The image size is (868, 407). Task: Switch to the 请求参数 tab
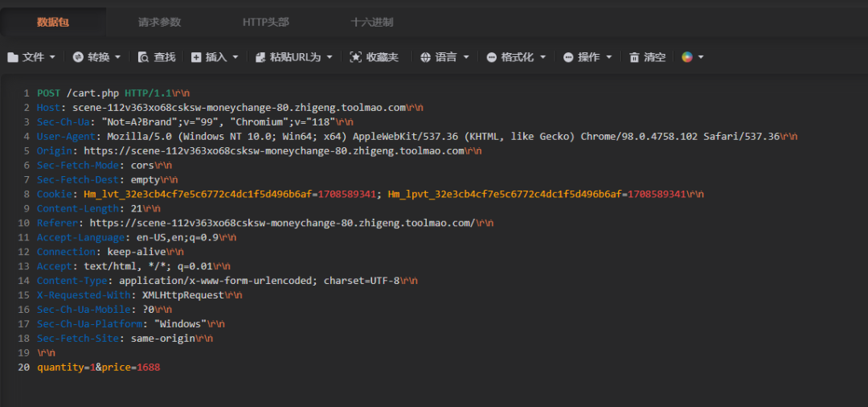(159, 23)
